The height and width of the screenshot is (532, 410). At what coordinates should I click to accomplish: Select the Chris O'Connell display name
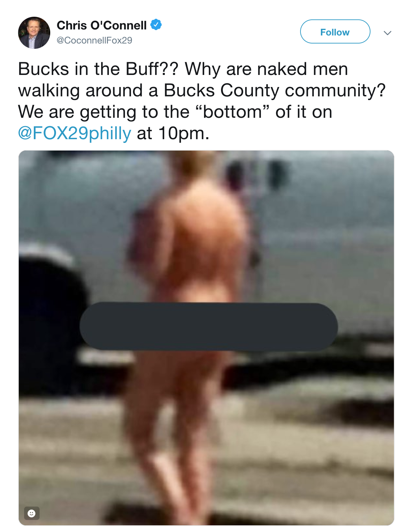click(102, 25)
